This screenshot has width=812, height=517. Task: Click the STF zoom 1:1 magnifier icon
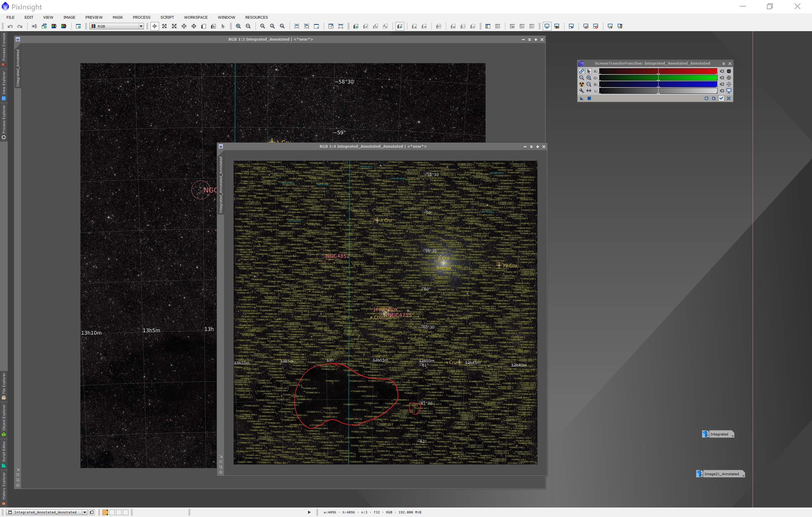click(582, 78)
